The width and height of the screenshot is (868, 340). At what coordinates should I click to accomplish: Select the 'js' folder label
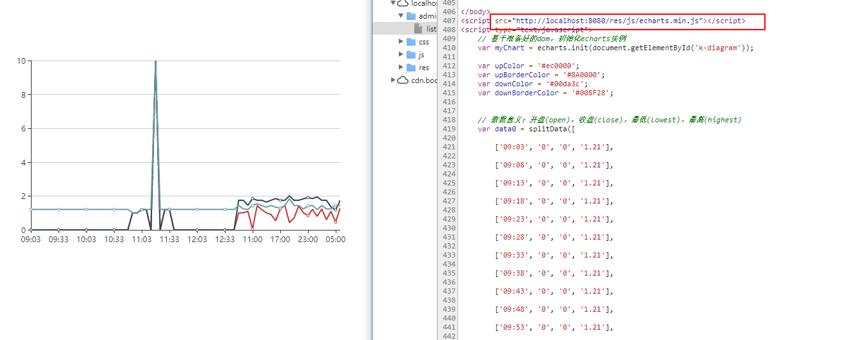(x=421, y=55)
